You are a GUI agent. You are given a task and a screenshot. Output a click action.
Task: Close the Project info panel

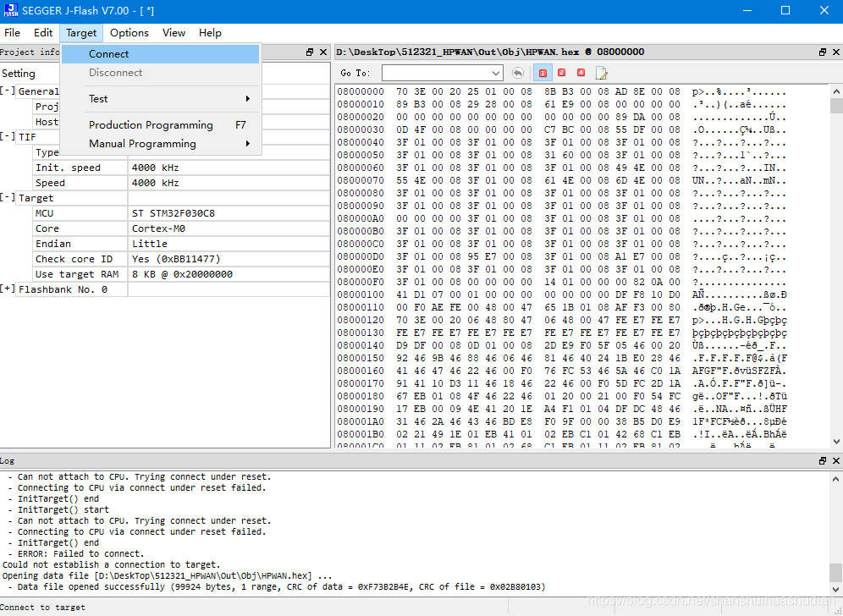323,52
